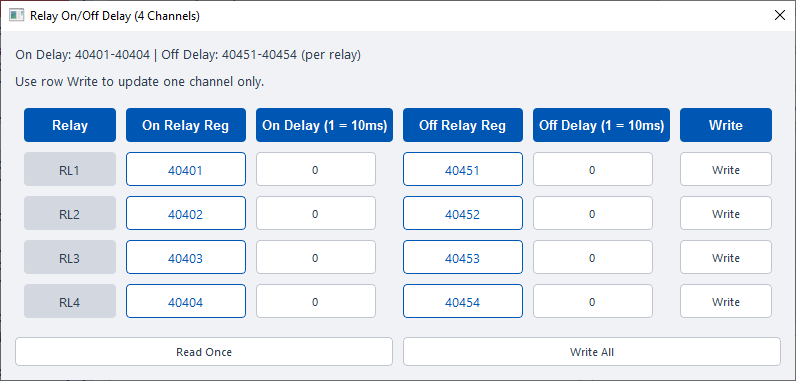Select Off Relay Reg field 40454

(x=463, y=301)
